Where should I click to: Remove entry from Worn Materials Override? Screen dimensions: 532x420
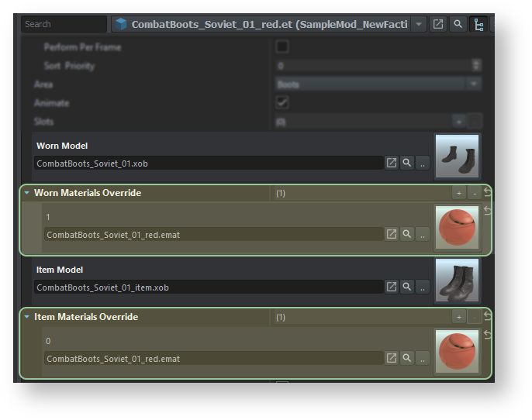(x=474, y=193)
